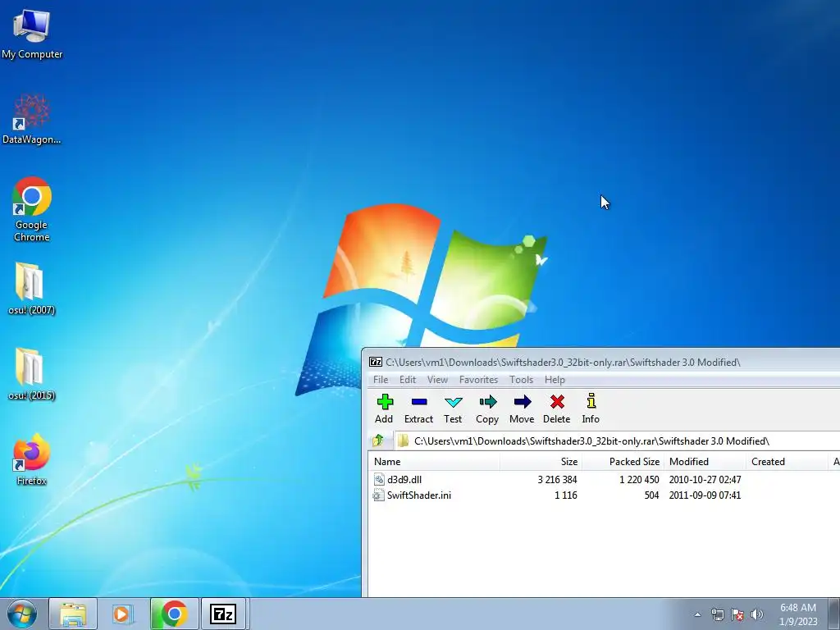This screenshot has width=840, height=630.
Task: Open the Edit menu
Action: click(x=408, y=379)
